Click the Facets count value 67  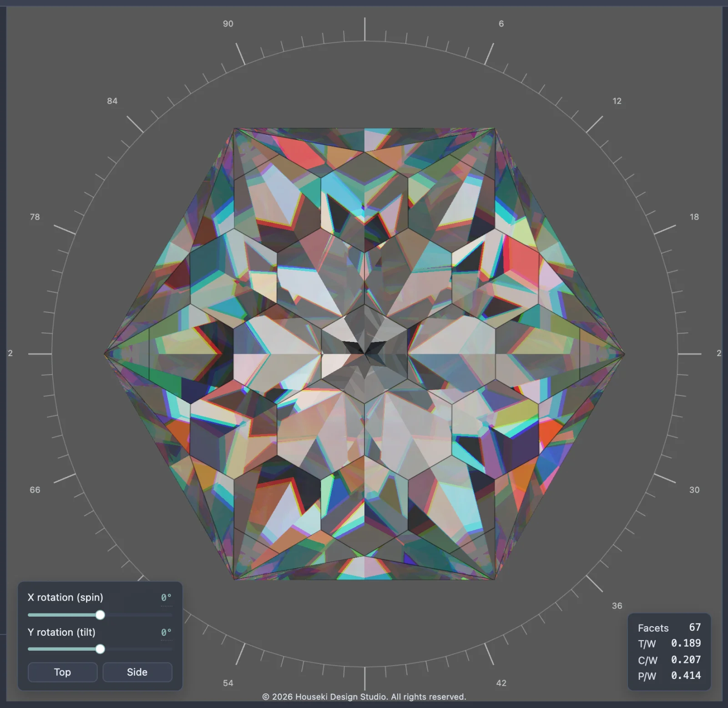click(x=695, y=628)
